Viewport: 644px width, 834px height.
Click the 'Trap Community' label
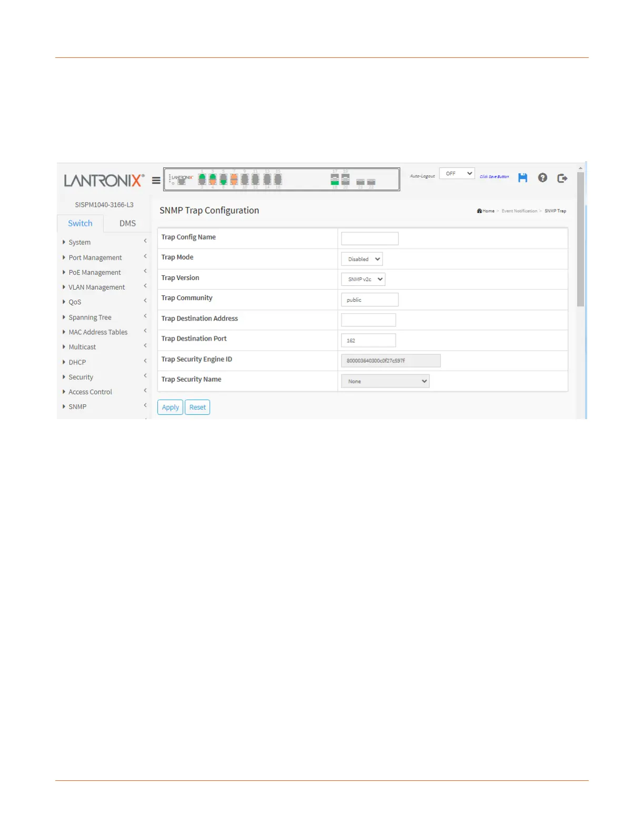pos(187,298)
